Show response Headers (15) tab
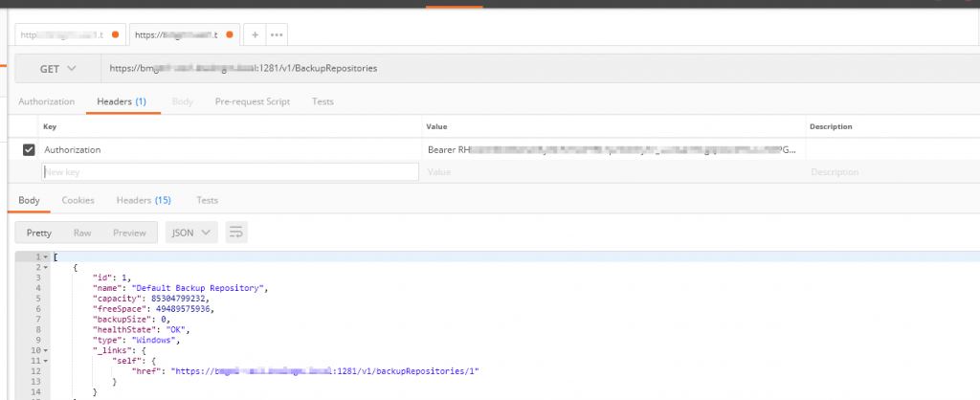Image resolution: width=980 pixels, height=400 pixels. pyautogui.click(x=144, y=200)
